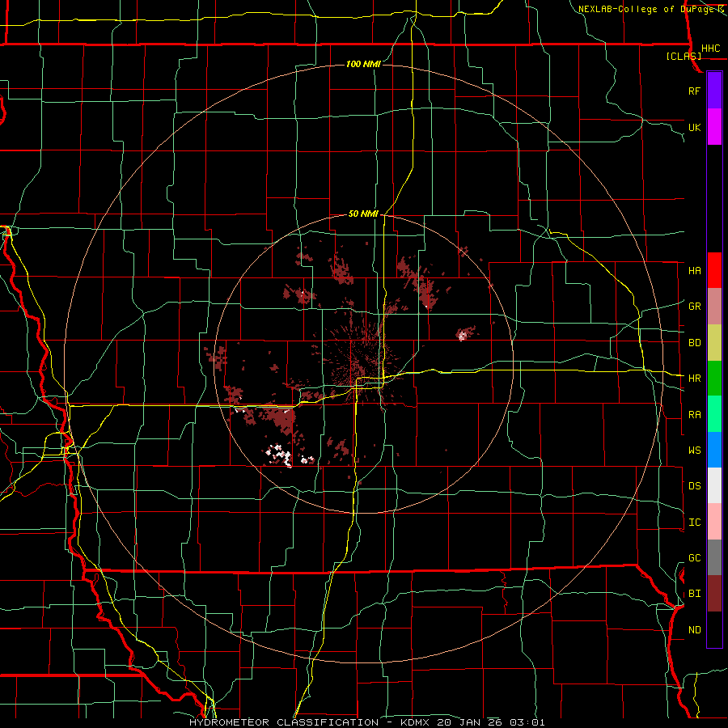
Task: Click the RF legend label
Action: 695,91
